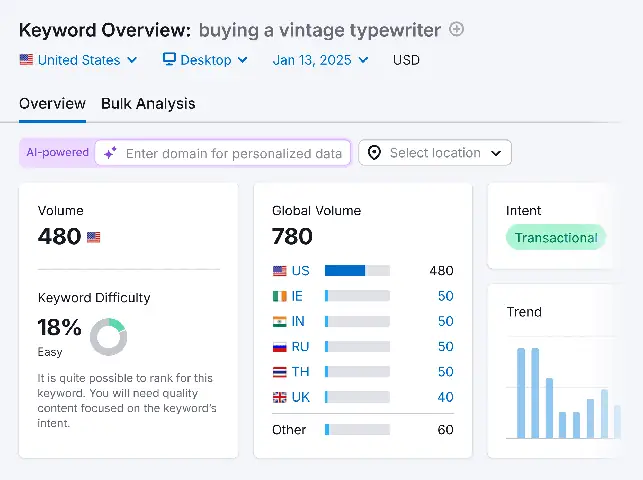Click the Other row label
The image size is (643, 480).
289,430
